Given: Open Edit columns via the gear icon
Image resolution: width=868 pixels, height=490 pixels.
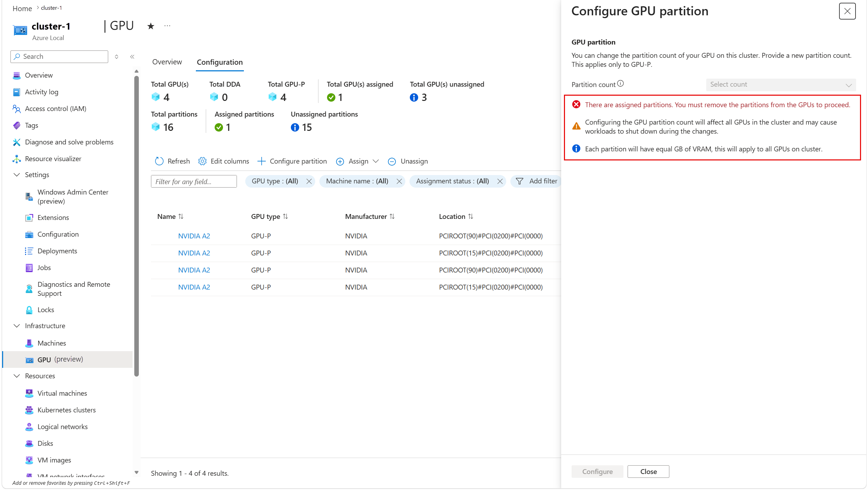Looking at the screenshot, I should (202, 161).
